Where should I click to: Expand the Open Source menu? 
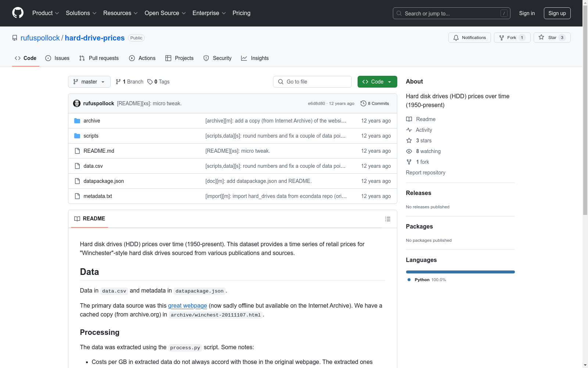click(165, 13)
